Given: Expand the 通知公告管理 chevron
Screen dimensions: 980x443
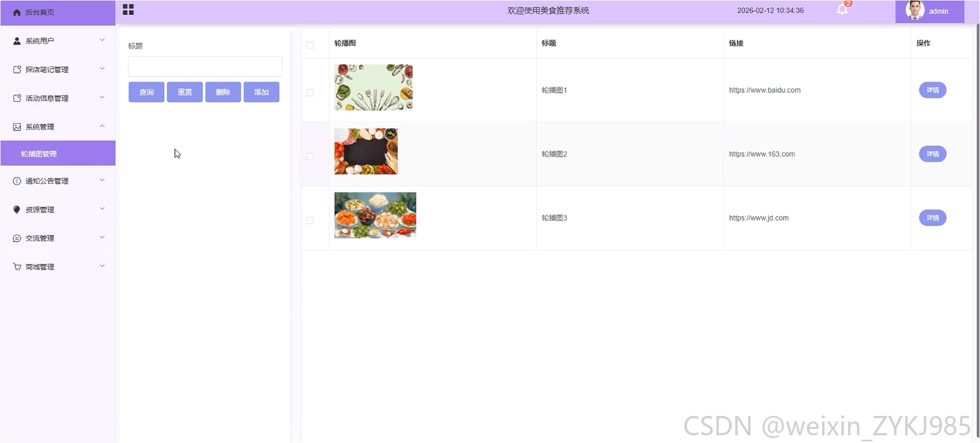Looking at the screenshot, I should (x=102, y=181).
